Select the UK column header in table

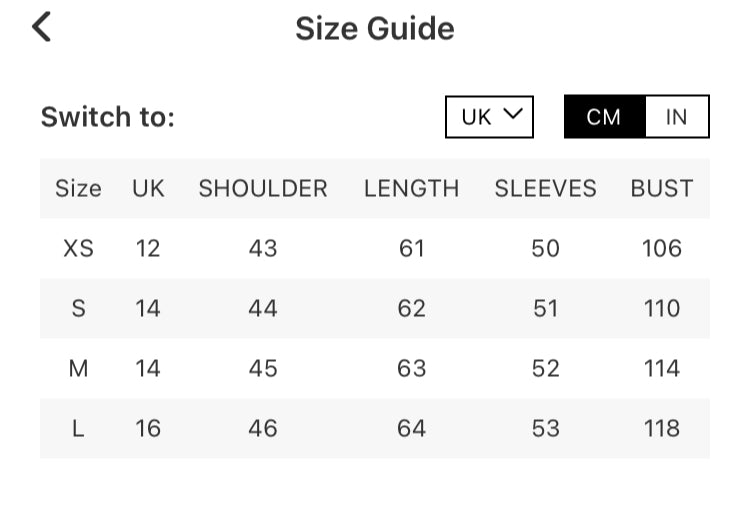(148, 188)
